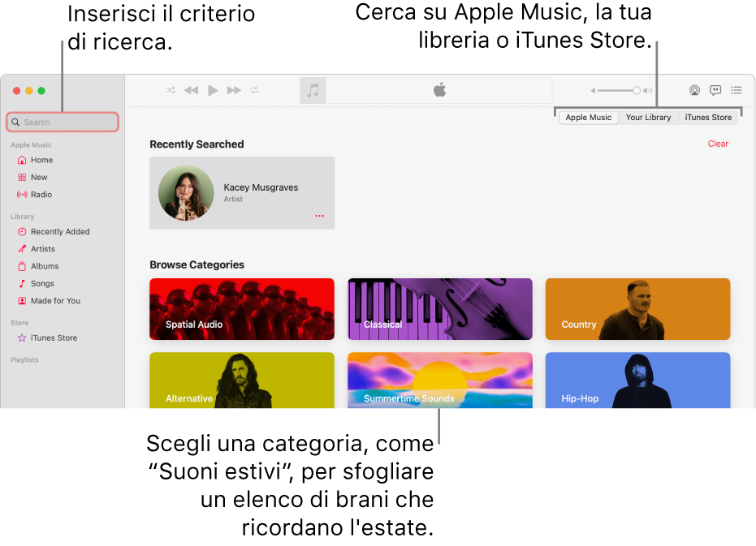Start playback with Play button
The image size is (756, 546).
(213, 90)
